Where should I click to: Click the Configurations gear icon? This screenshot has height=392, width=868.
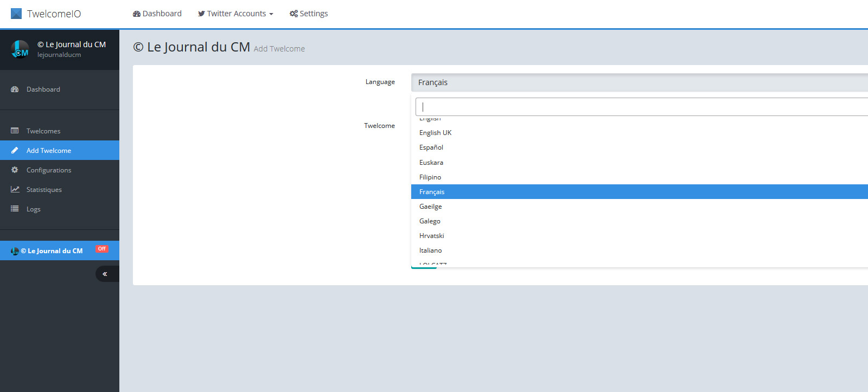pos(15,170)
